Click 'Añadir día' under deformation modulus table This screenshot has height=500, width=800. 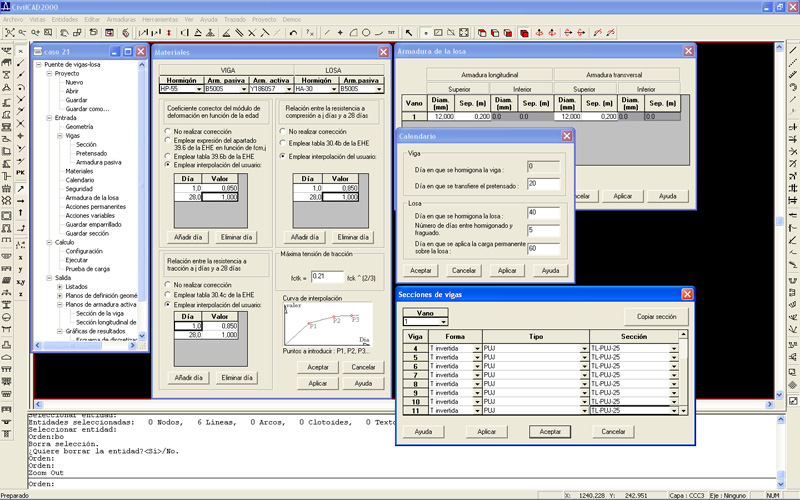coord(189,237)
